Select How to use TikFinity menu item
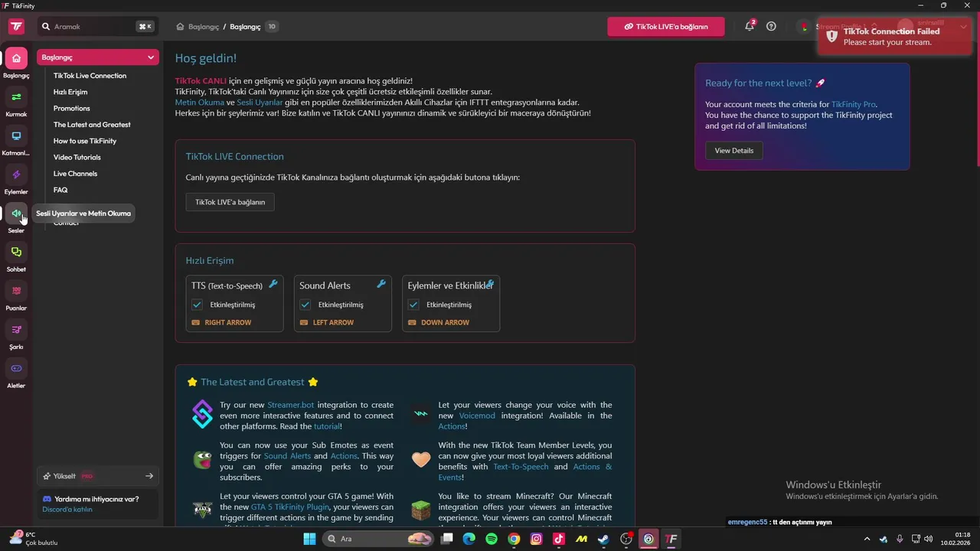 click(85, 141)
